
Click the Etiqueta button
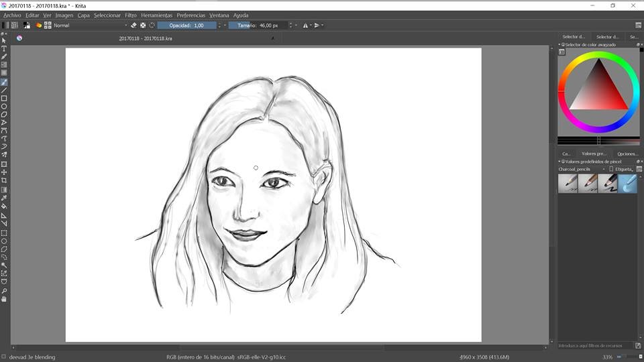point(621,169)
